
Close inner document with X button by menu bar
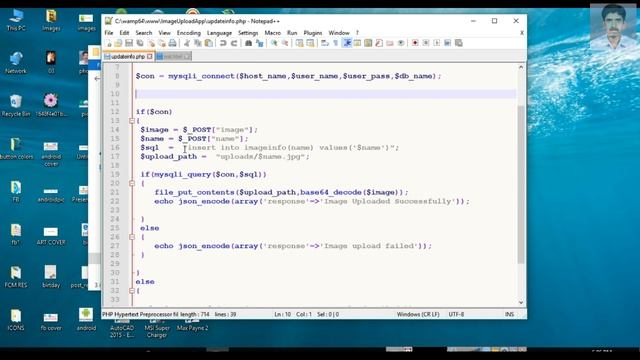[x=522, y=33]
